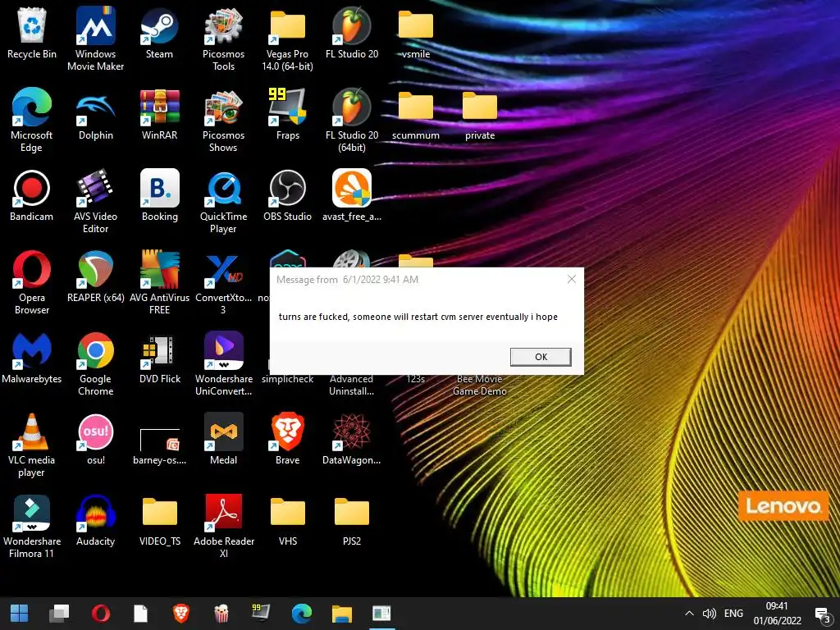840x630 pixels.
Task: Open the volume control
Action: [710, 614]
